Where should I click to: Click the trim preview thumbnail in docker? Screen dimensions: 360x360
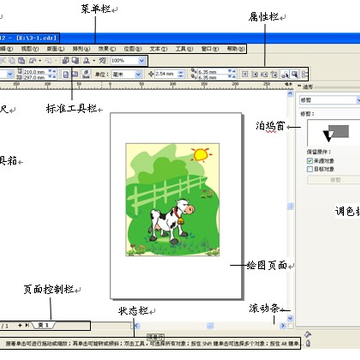(333, 132)
